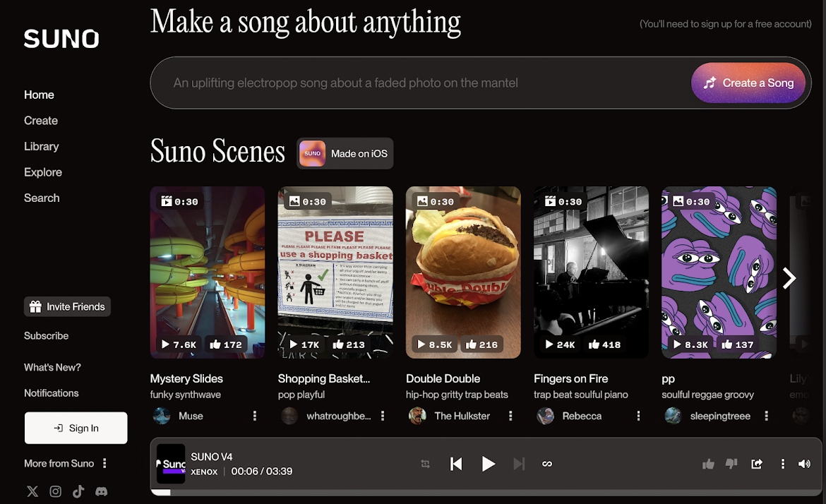Click The Hulkster user avatar
826x504 pixels.
418,416
